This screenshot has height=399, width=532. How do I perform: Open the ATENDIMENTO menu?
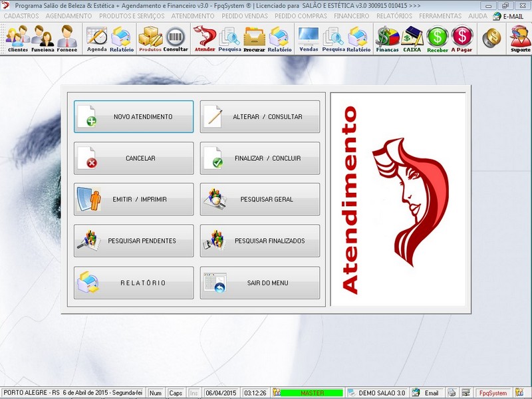click(x=193, y=16)
